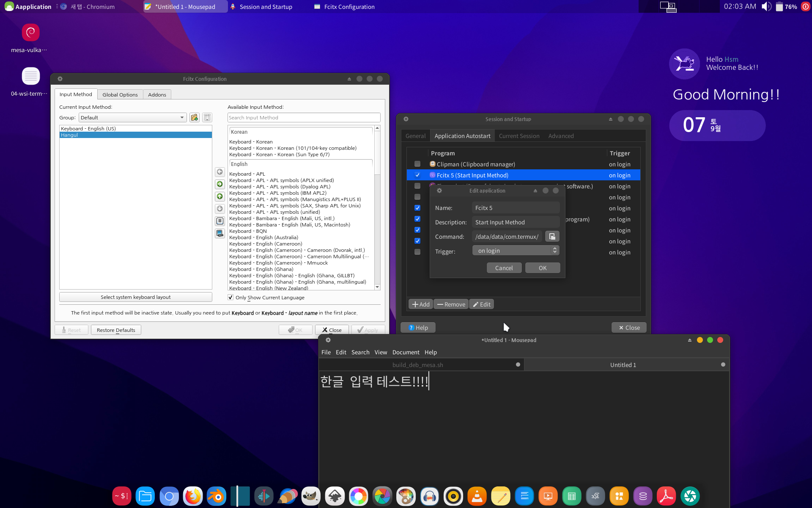Screen dimensions: 812x508
Task: Launch GIMP from the dock
Action: tap(311, 496)
